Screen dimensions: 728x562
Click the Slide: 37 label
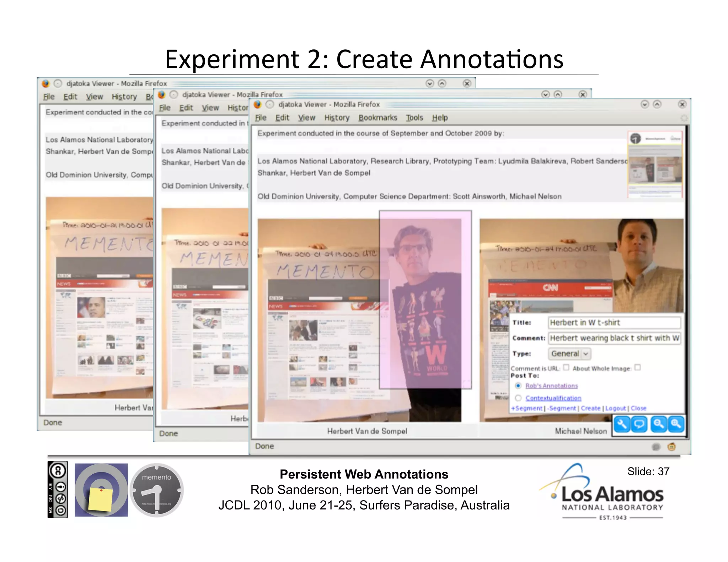click(648, 472)
